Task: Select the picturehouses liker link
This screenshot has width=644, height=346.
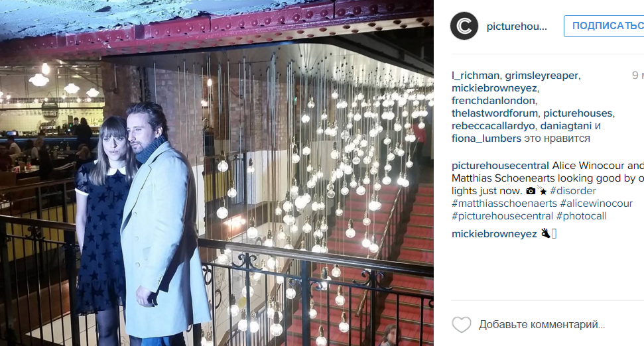Action: 578,113
